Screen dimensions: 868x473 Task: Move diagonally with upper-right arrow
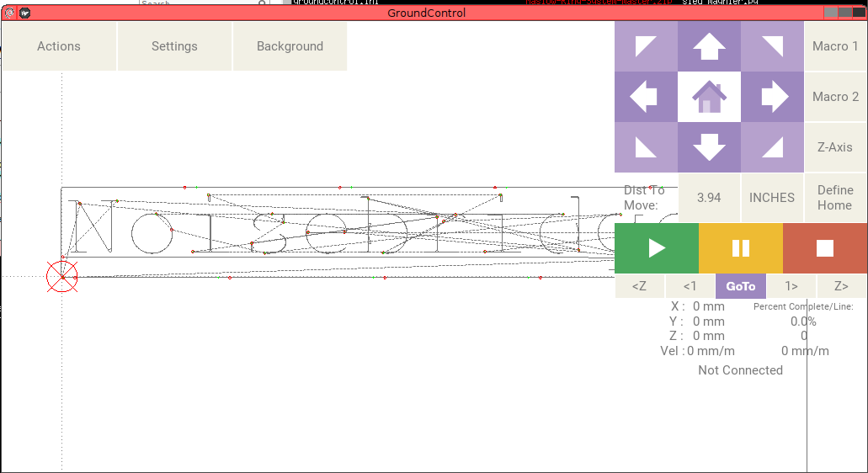click(x=772, y=46)
